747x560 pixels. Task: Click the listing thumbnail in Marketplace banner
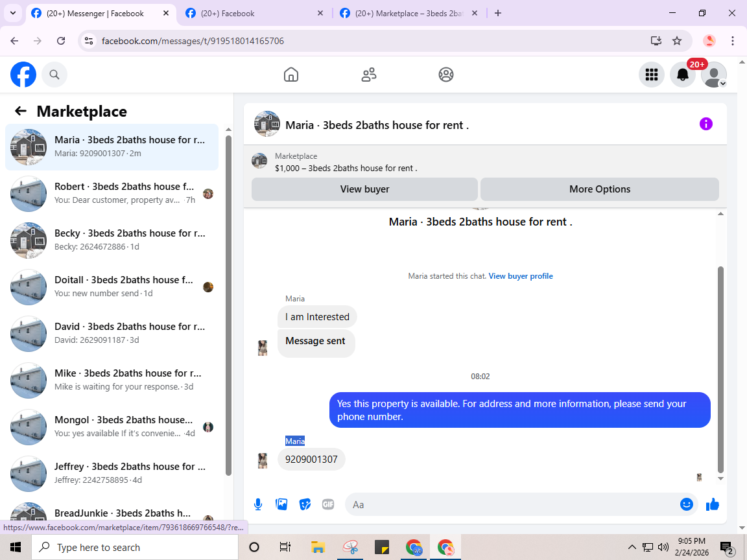coord(259,161)
